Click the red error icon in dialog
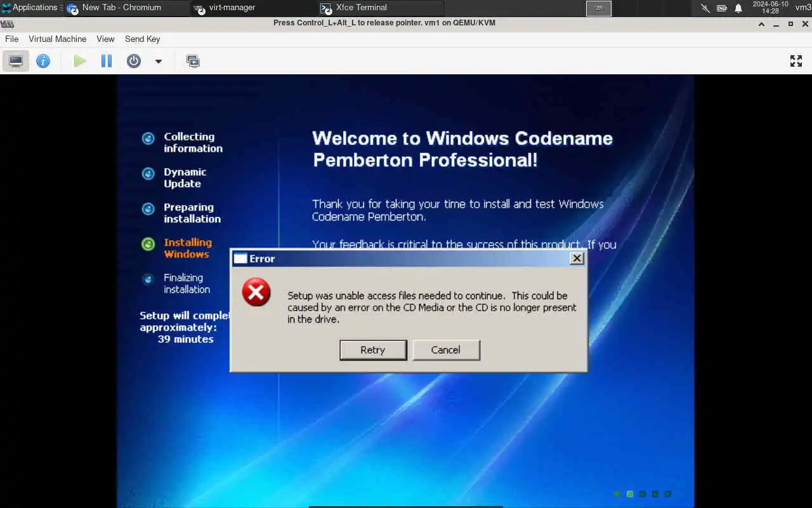The image size is (812, 508). pos(256,293)
